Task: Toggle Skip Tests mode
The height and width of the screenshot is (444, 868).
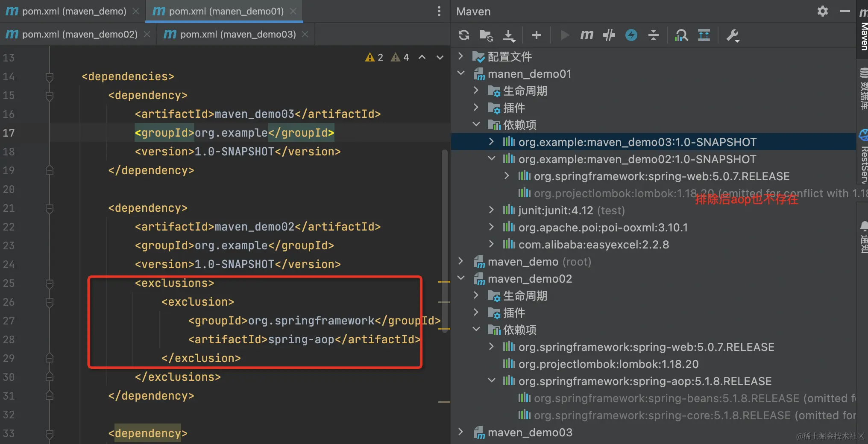Action: point(609,35)
